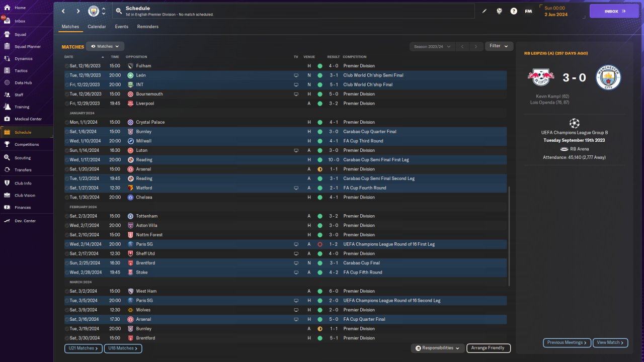The image size is (644, 362).
Task: Open Competitions from the sidebar
Action: tap(27, 144)
